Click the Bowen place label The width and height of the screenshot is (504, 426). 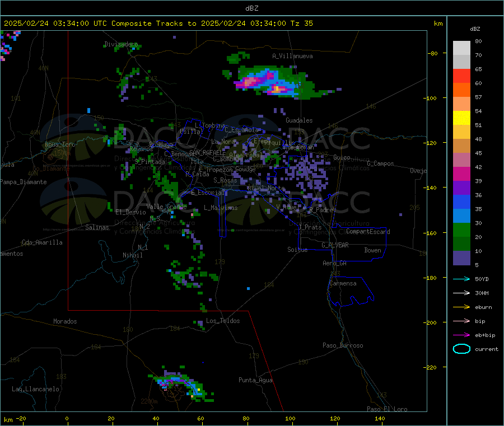click(372, 250)
